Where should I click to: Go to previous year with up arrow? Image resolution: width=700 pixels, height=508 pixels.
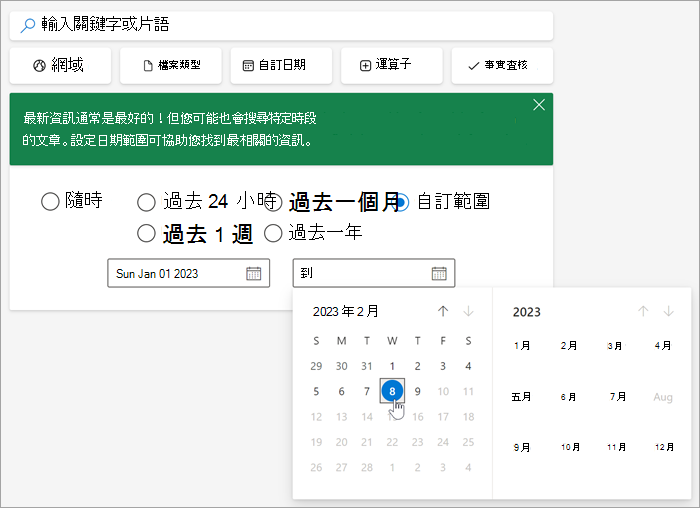[643, 311]
